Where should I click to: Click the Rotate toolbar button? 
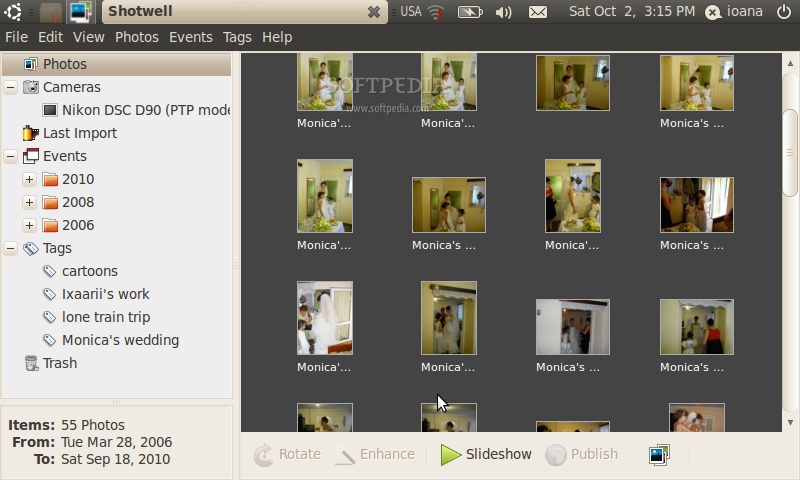coord(288,454)
